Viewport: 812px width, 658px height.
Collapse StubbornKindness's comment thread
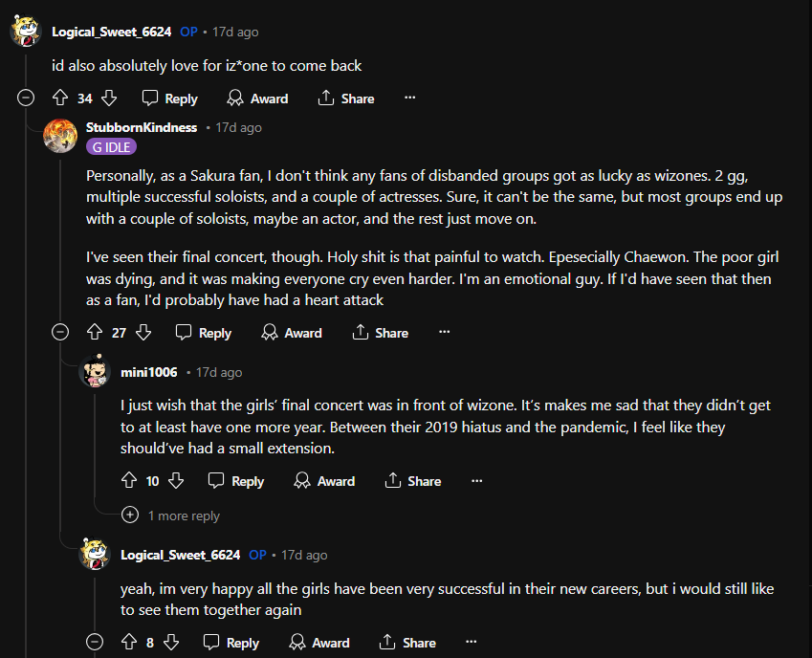(60, 333)
